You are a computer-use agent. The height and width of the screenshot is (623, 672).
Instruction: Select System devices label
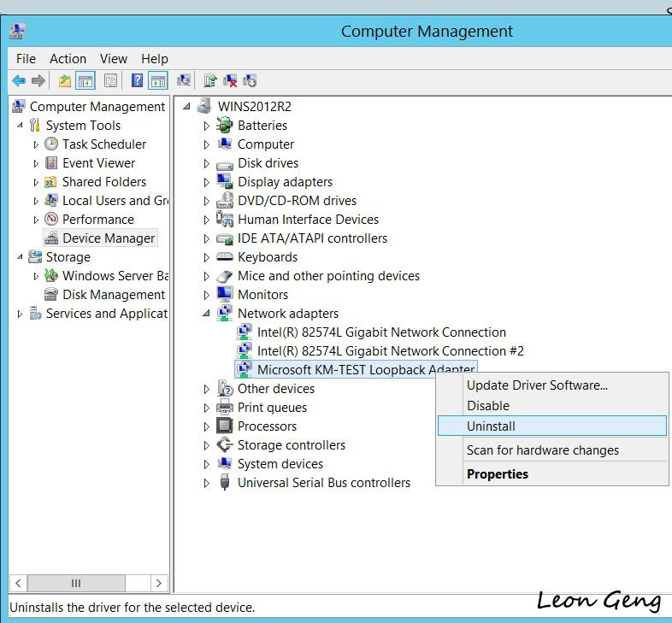click(x=280, y=463)
